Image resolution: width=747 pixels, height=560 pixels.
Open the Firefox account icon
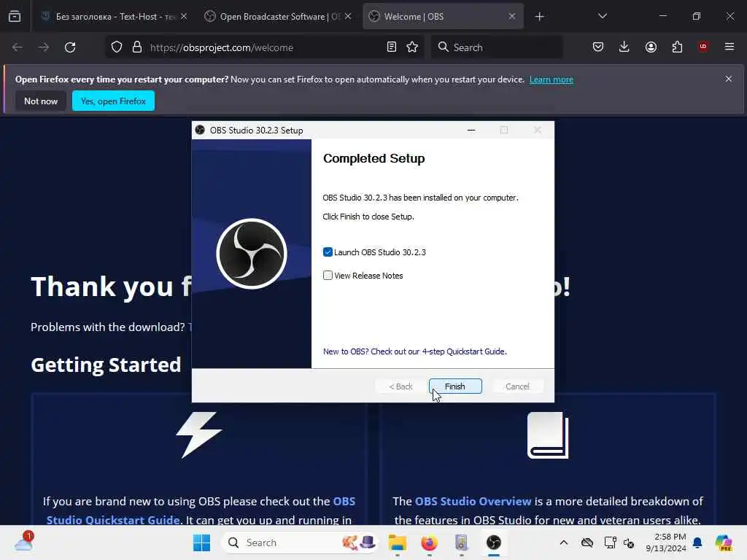[x=651, y=47]
